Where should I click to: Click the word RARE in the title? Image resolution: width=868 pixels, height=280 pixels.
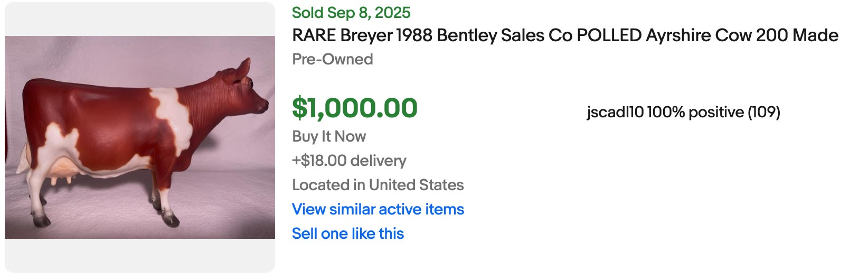[x=314, y=35]
